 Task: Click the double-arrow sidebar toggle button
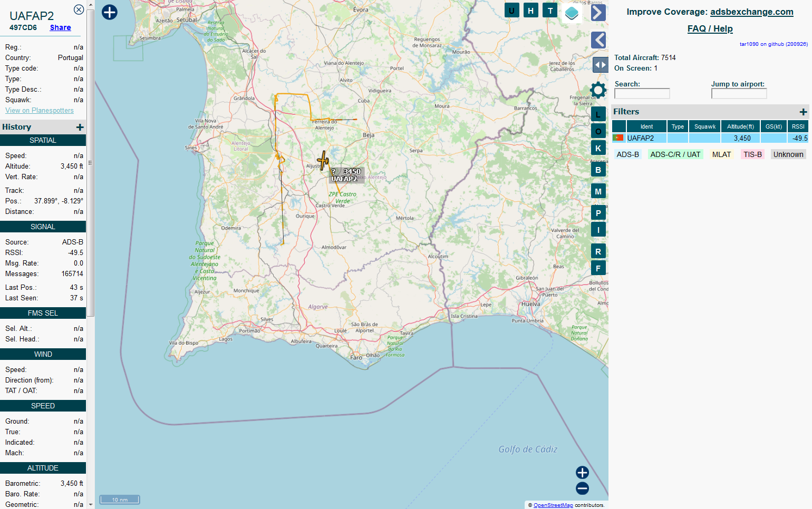coord(600,65)
